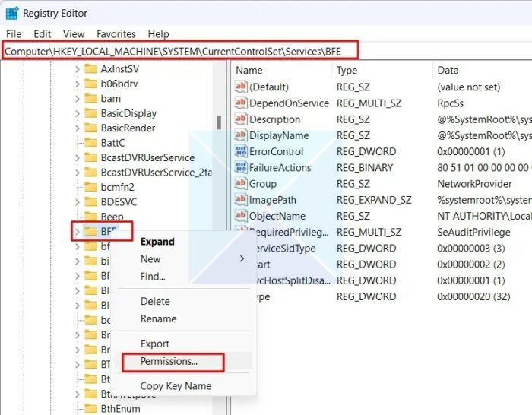Select the BthEnum folder icon
This screenshot has height=415, width=532.
90,409
